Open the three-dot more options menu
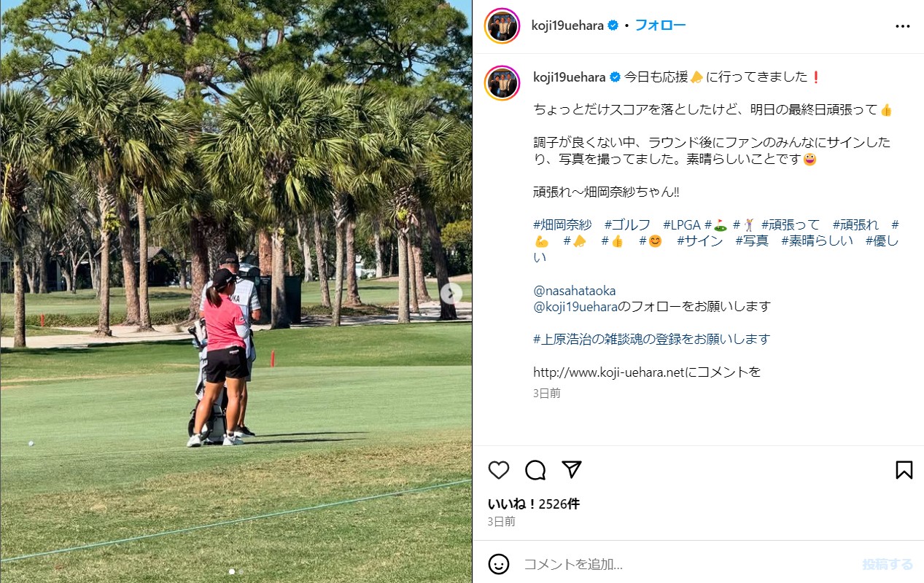The image size is (924, 583). point(903,26)
